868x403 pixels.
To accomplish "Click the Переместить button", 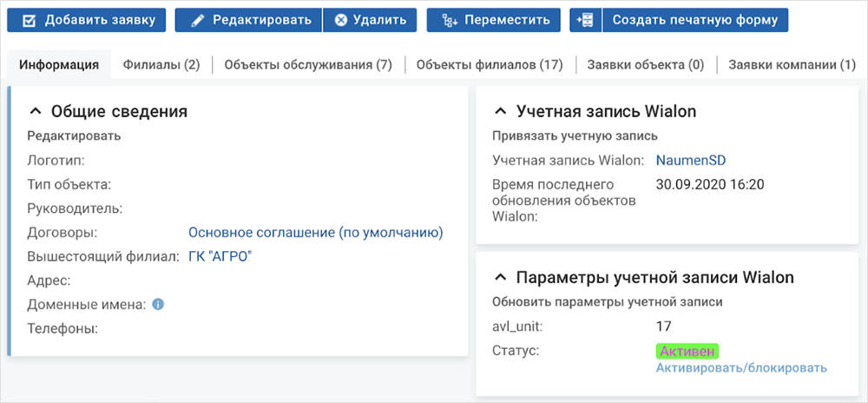I will [x=494, y=20].
